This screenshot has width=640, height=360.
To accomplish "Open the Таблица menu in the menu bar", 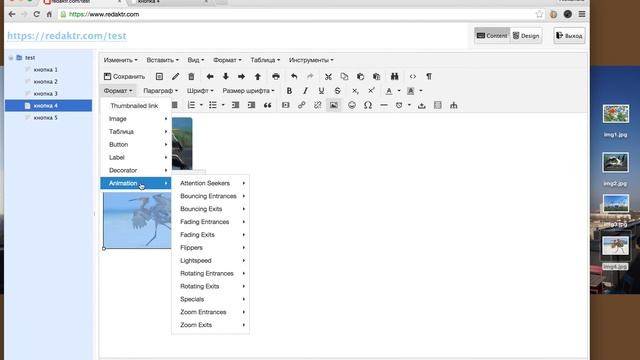I will click(265, 60).
